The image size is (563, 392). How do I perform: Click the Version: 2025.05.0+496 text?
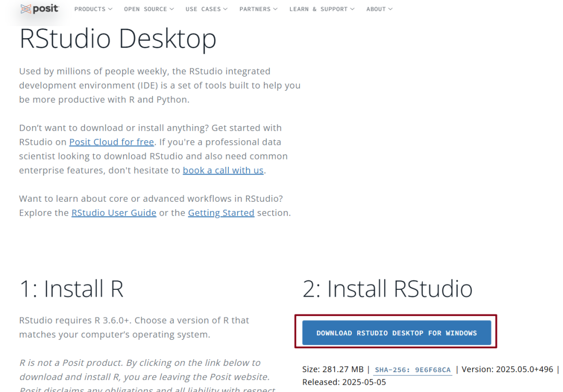click(507, 370)
